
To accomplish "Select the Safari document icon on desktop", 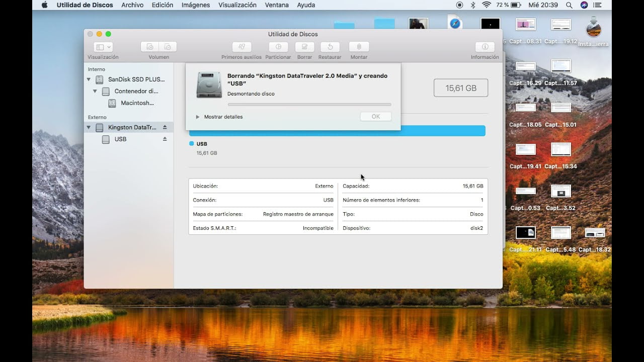I will point(455,23).
